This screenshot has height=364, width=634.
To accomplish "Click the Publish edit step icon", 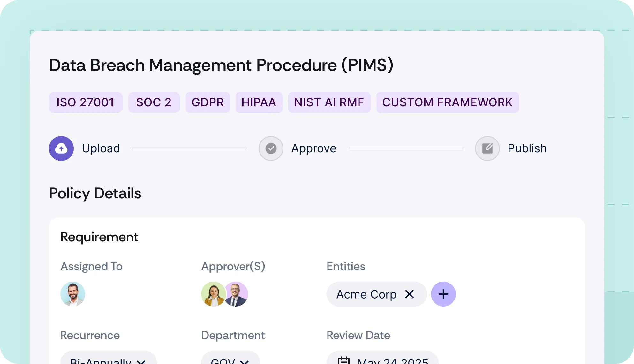I will coord(487,148).
